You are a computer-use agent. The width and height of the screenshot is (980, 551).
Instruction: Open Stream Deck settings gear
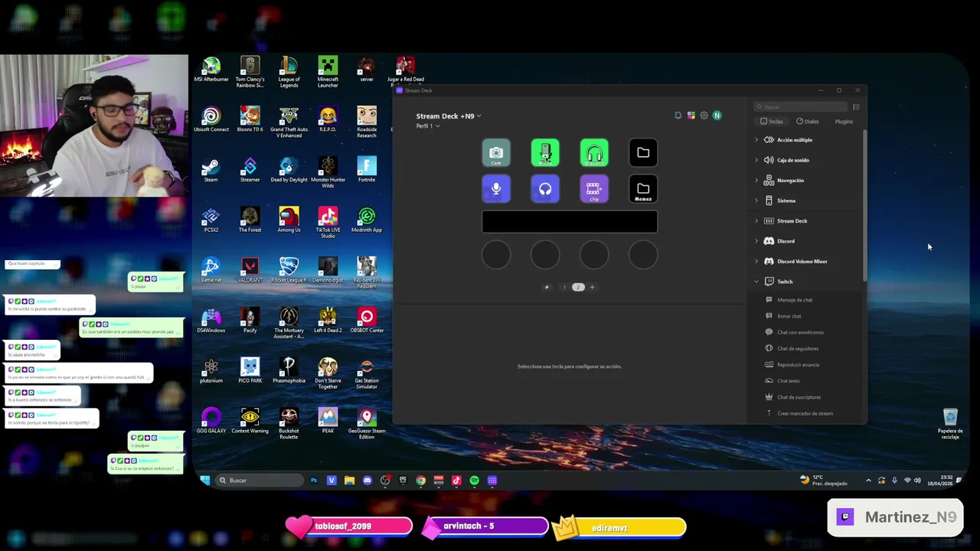coord(704,116)
